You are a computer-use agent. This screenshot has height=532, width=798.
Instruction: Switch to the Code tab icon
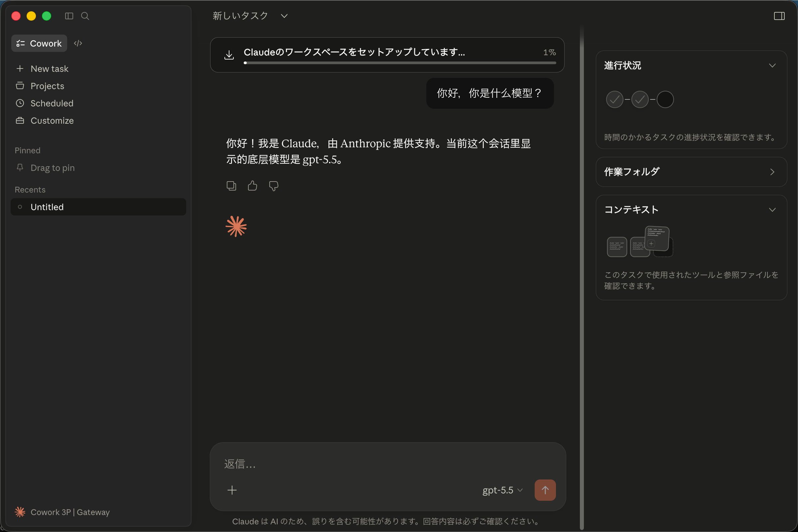coord(78,44)
